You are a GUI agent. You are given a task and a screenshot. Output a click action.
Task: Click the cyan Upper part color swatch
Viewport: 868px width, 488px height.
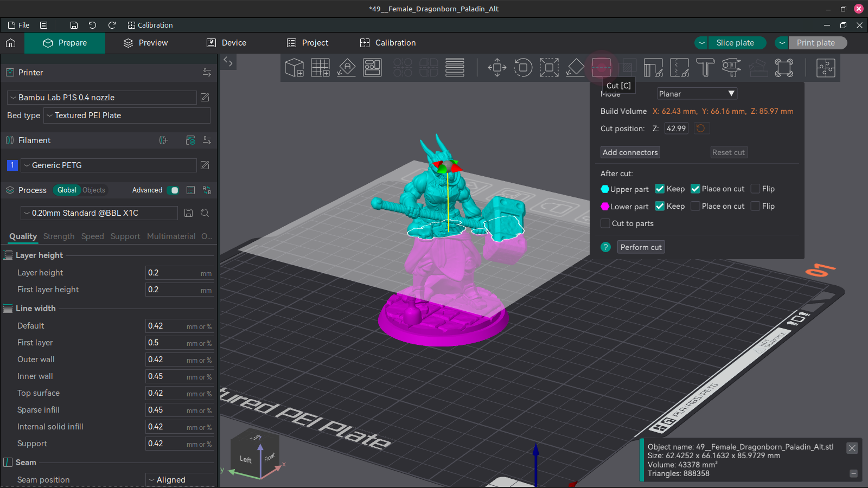[x=604, y=189]
